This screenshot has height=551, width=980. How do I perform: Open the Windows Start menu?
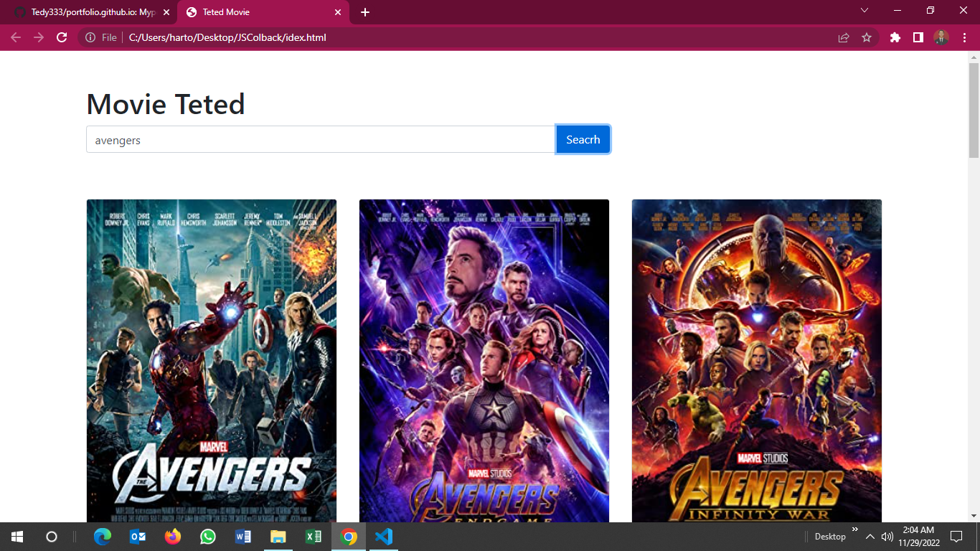(17, 537)
